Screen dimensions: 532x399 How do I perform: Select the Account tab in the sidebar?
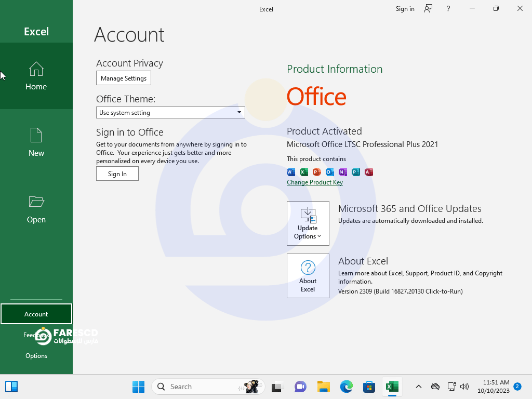coord(36,314)
